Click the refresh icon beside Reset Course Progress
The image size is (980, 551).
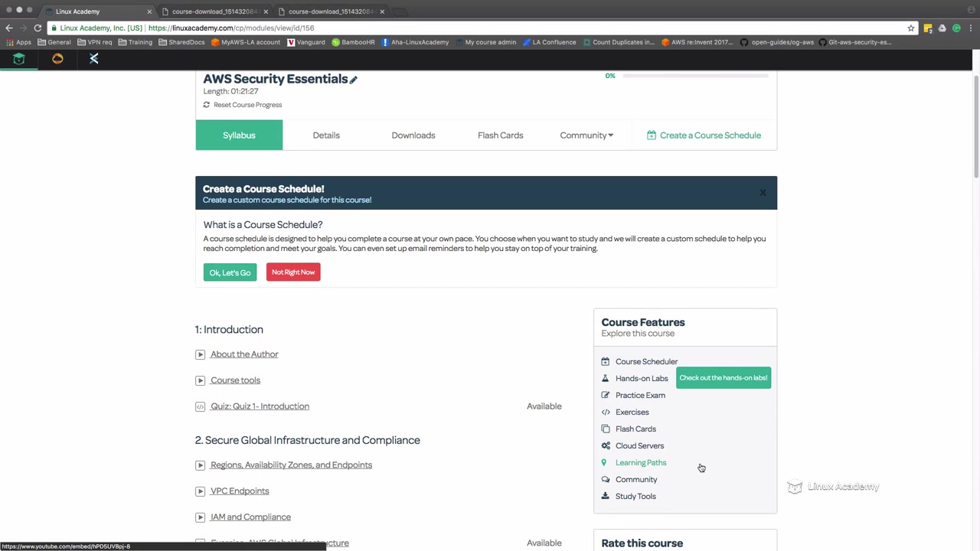206,105
